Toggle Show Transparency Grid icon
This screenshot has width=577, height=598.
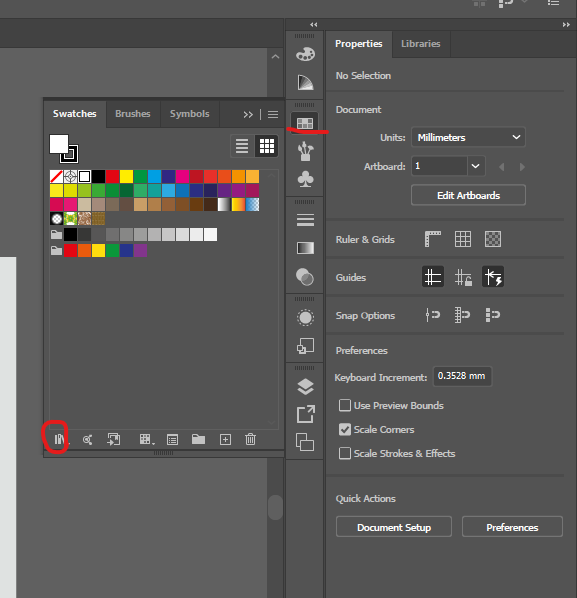coord(493,239)
